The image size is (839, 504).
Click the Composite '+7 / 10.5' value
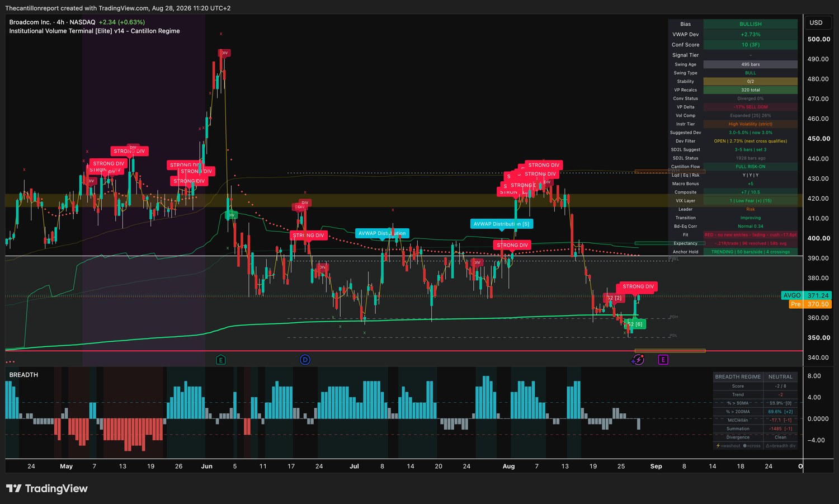point(750,192)
